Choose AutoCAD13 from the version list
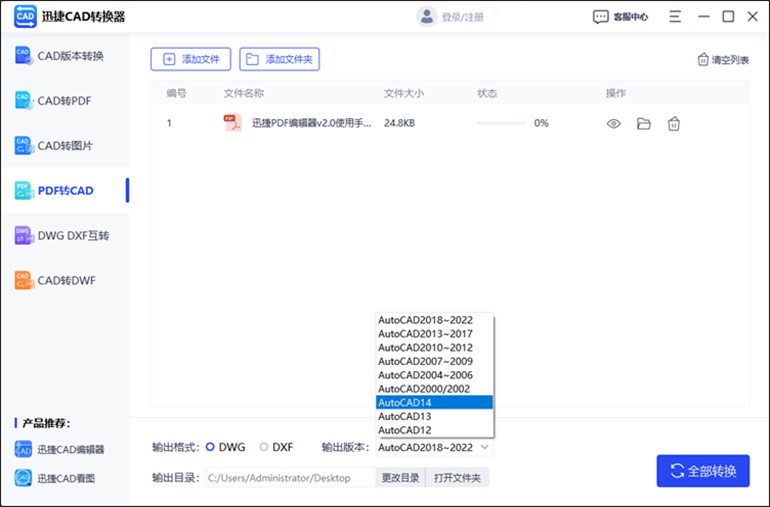This screenshot has width=770, height=507. point(434,416)
